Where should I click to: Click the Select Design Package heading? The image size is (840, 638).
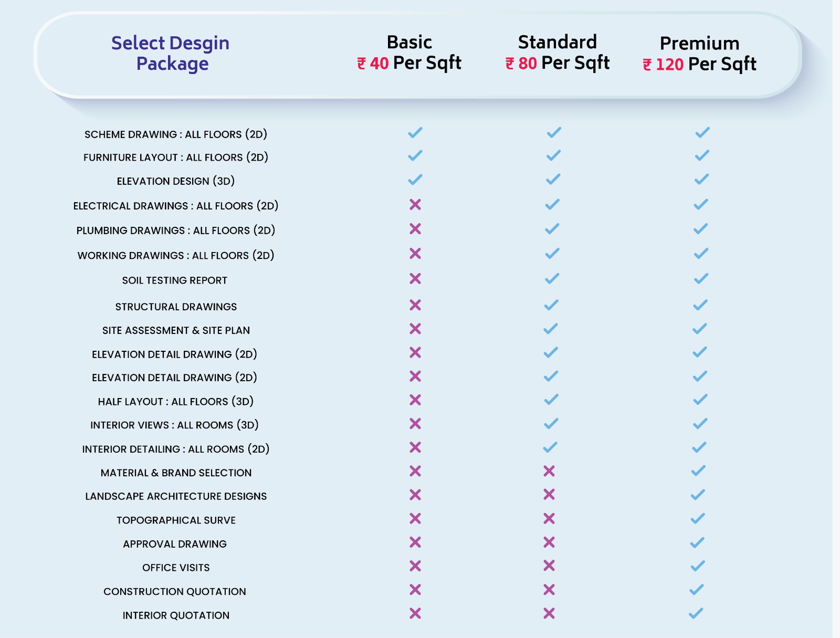(x=171, y=53)
